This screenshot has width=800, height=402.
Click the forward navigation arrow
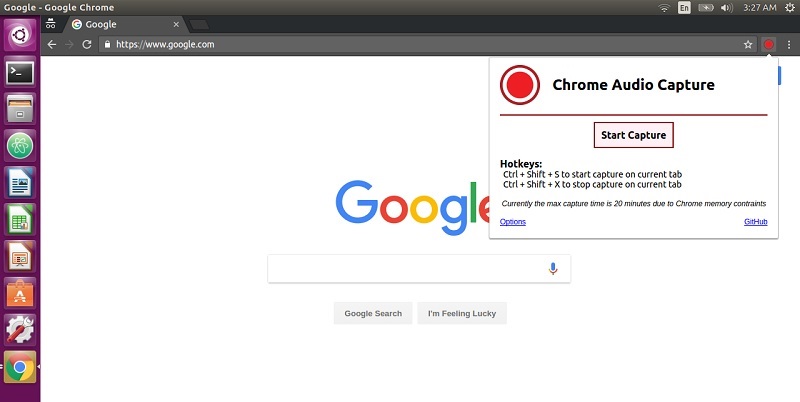[x=69, y=44]
